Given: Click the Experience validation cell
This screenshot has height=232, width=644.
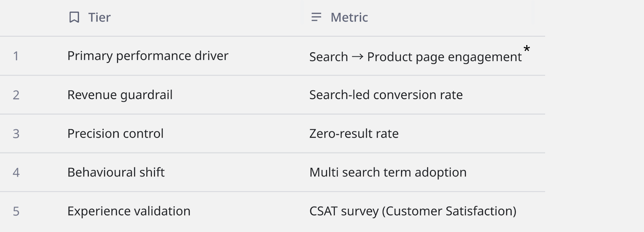Looking at the screenshot, I should coord(180,212).
